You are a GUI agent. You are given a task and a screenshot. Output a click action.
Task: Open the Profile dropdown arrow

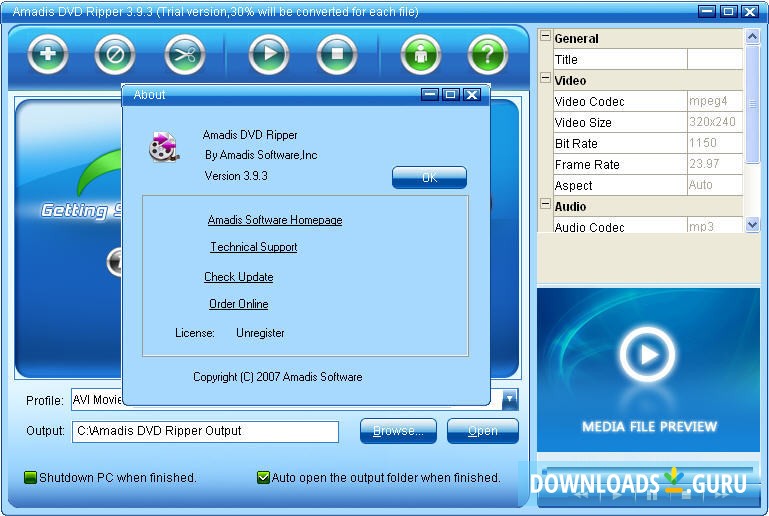coord(510,399)
